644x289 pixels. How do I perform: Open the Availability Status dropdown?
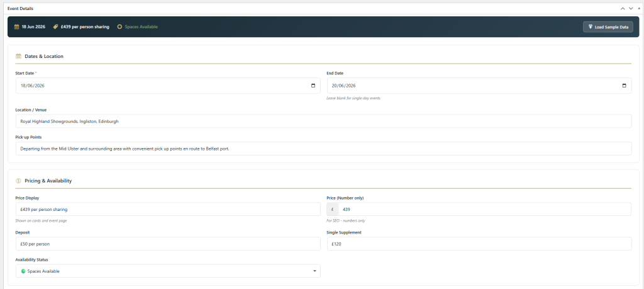[168, 271]
